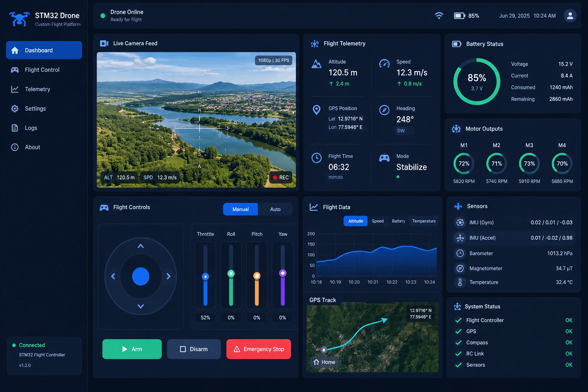Open Flight Control in the sidebar
This screenshot has height=392, width=588.
[44, 70]
